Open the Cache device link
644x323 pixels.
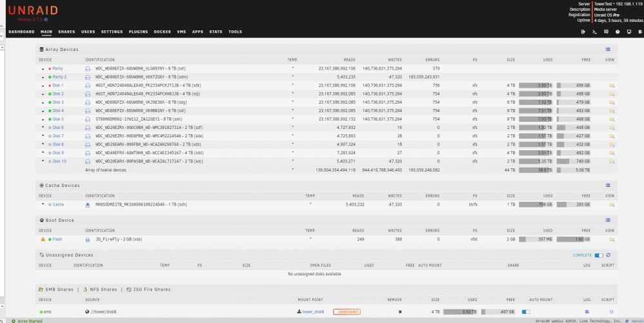(x=59, y=204)
